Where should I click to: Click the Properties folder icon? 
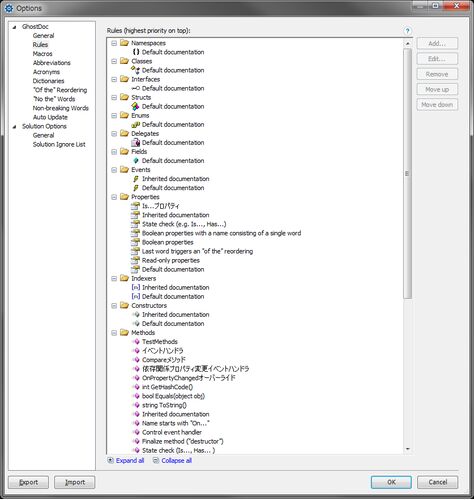click(124, 196)
